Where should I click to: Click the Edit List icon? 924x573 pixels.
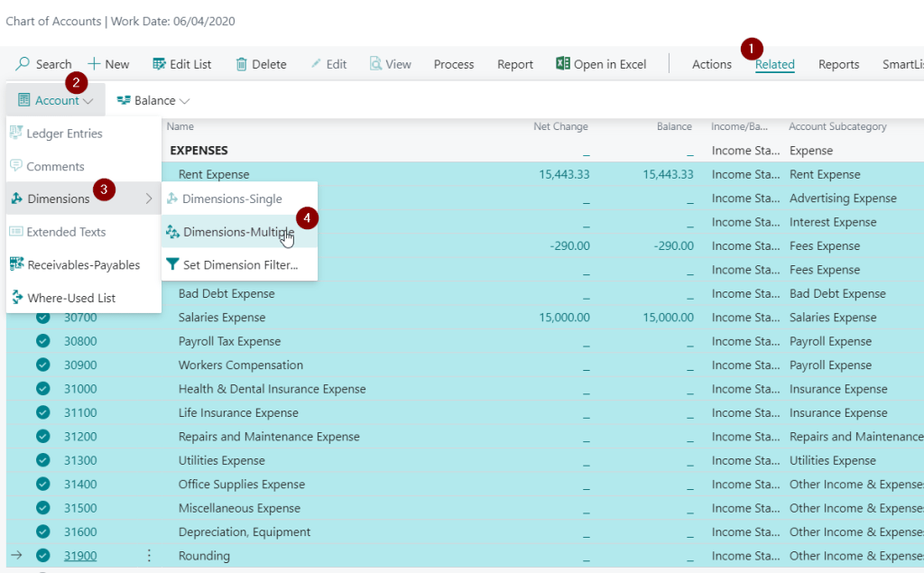[x=159, y=64]
